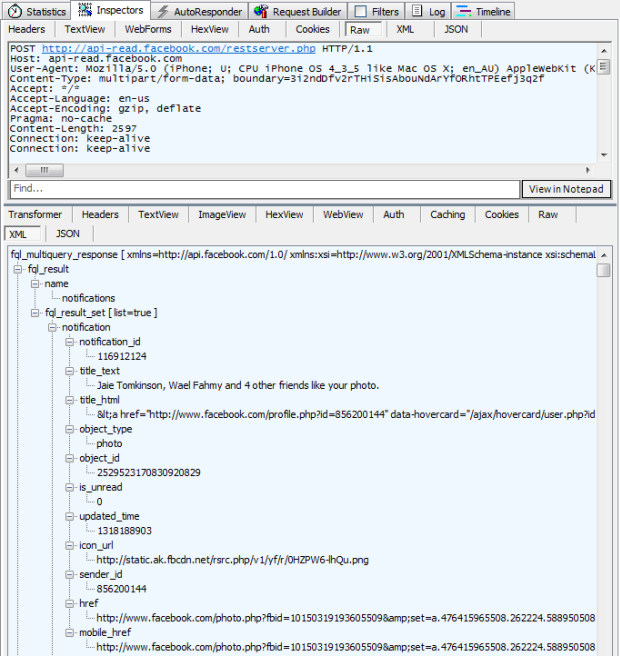Open the response Transformer tab
This screenshot has width=620, height=656.
[35, 215]
